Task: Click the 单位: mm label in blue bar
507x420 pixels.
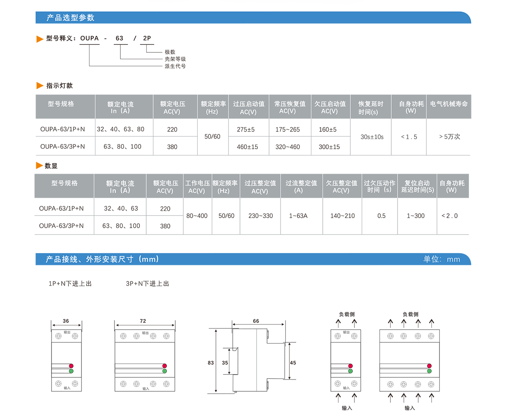Action: click(442, 259)
